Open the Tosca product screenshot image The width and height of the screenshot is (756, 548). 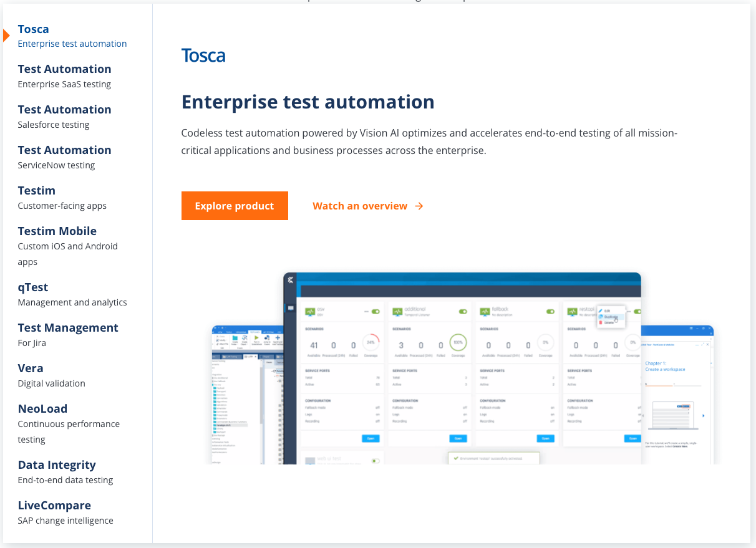pyautogui.click(x=463, y=368)
